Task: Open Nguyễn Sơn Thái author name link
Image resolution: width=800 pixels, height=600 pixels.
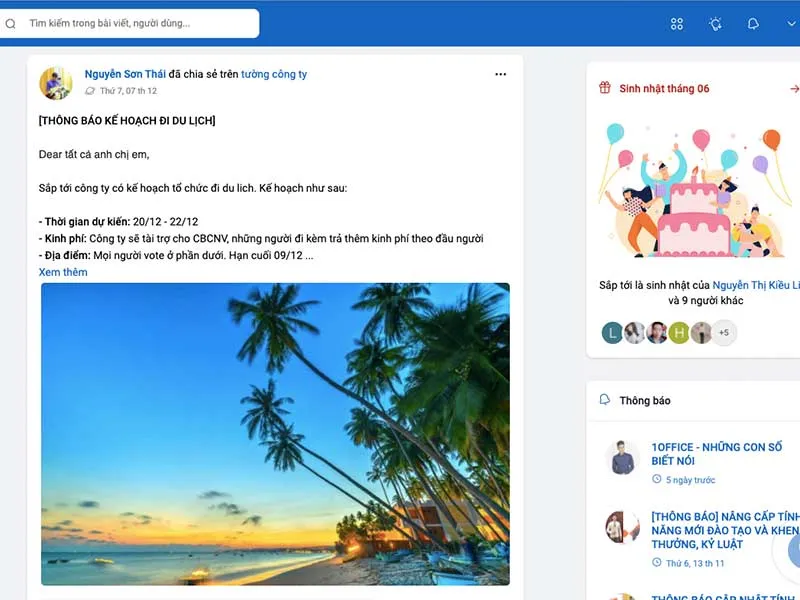Action: 125,74
